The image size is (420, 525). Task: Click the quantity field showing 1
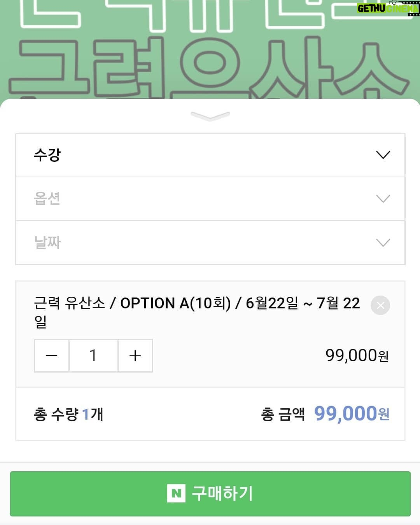click(x=93, y=355)
